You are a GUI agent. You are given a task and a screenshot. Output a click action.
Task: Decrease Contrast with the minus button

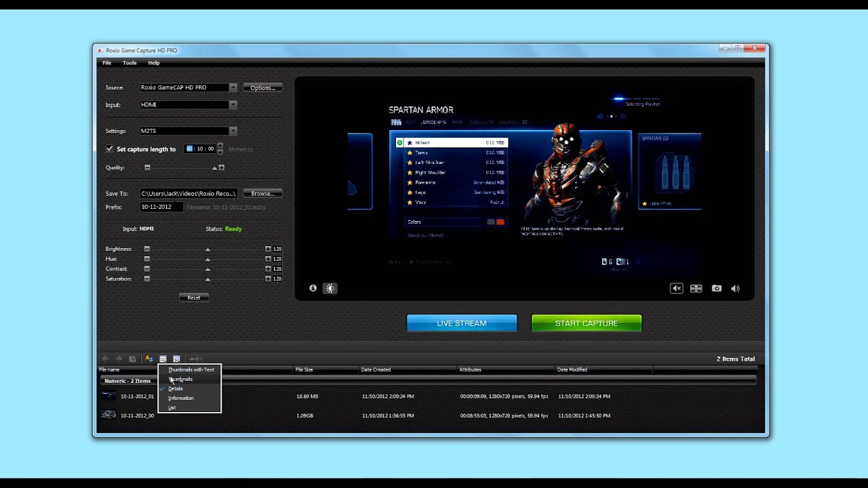[146, 268]
